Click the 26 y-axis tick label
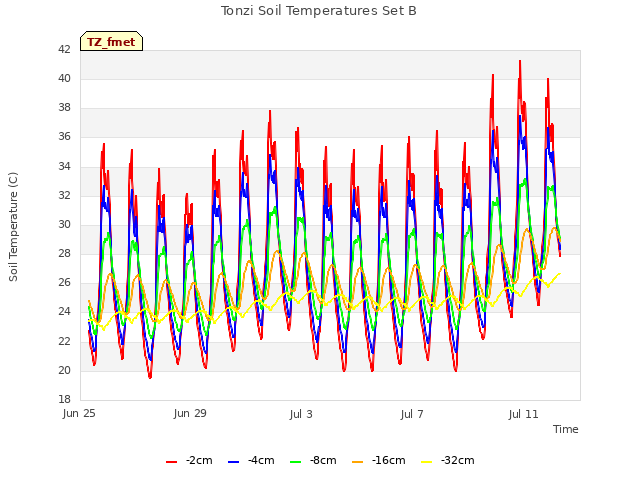The width and height of the screenshot is (640, 480). pos(64,282)
